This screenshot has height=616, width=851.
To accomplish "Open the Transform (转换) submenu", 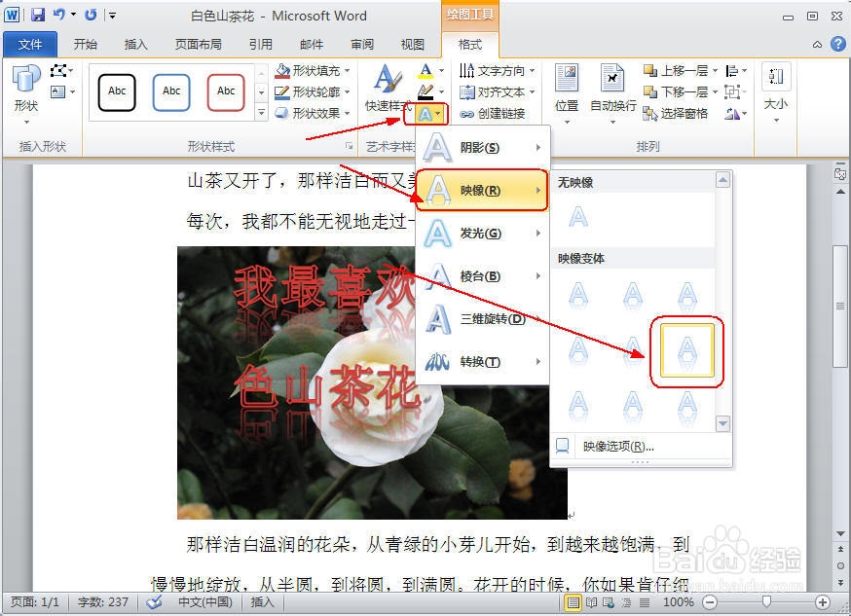I will [x=483, y=362].
